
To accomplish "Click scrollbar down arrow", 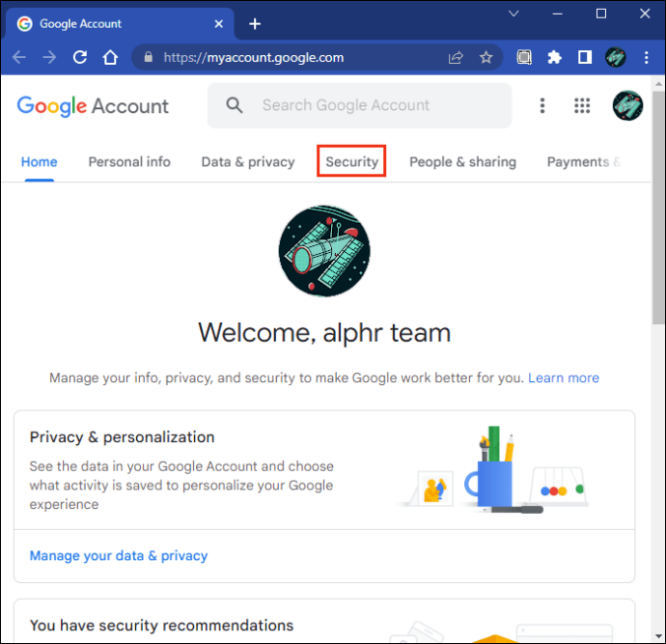I will coord(658,636).
